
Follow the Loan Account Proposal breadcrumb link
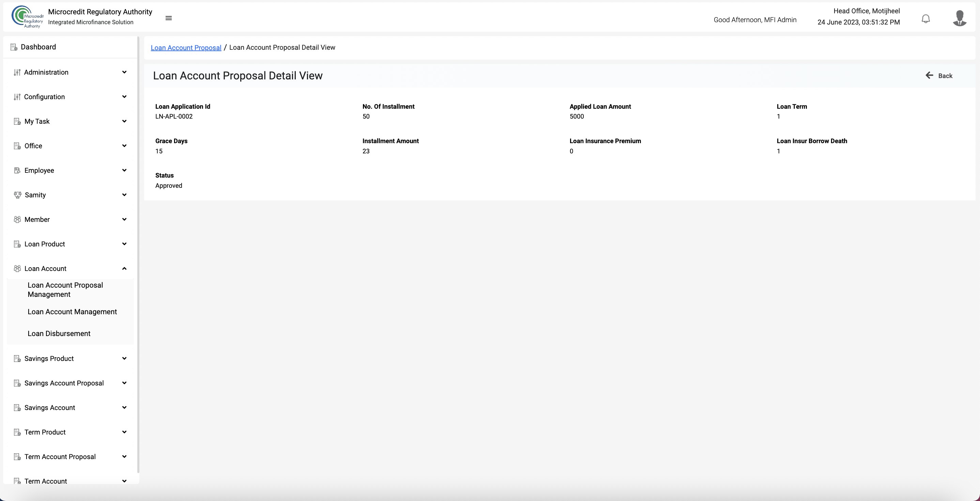[186, 48]
